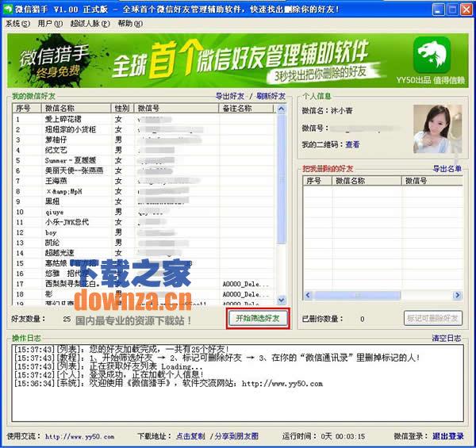Click the 备注名称 column header
476x448 pixels.
(x=246, y=109)
